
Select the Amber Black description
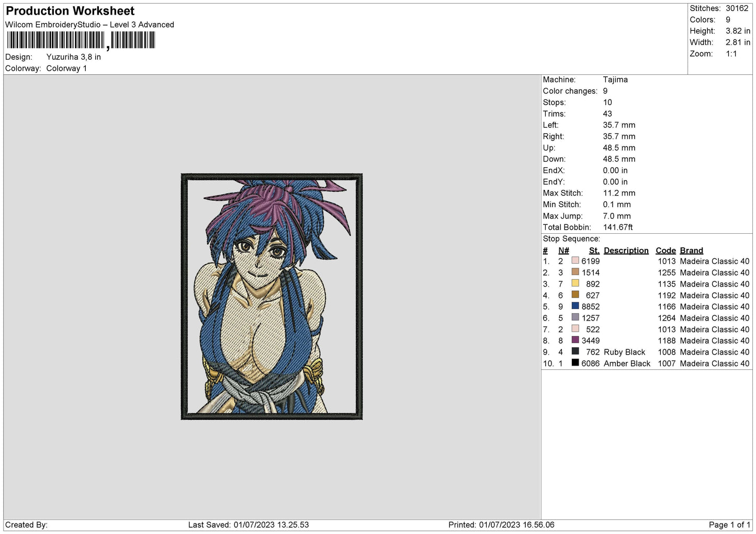627,364
